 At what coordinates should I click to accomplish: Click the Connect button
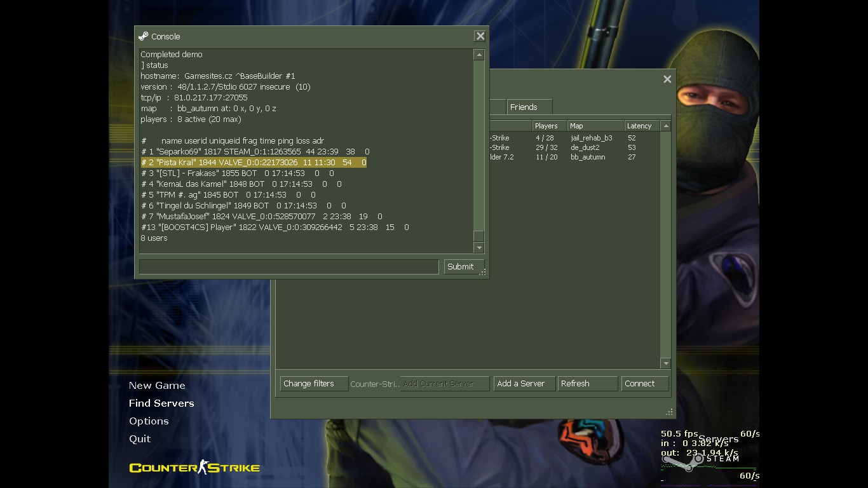[x=645, y=384]
